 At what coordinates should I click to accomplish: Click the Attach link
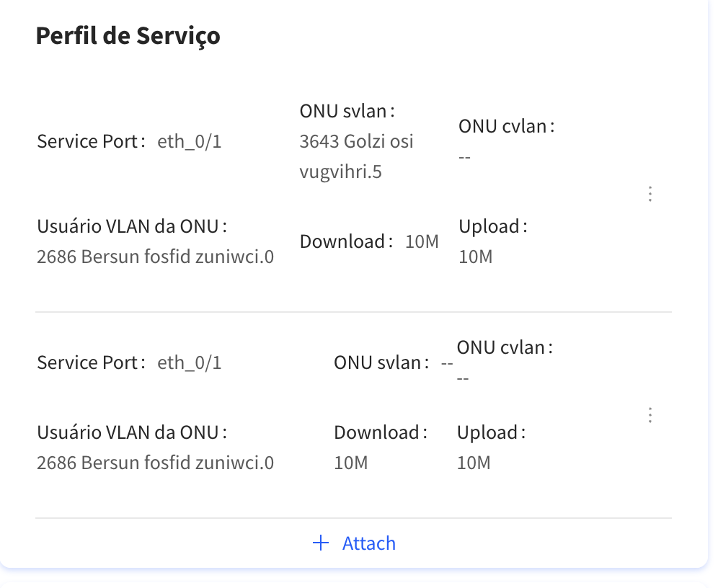[369, 543]
